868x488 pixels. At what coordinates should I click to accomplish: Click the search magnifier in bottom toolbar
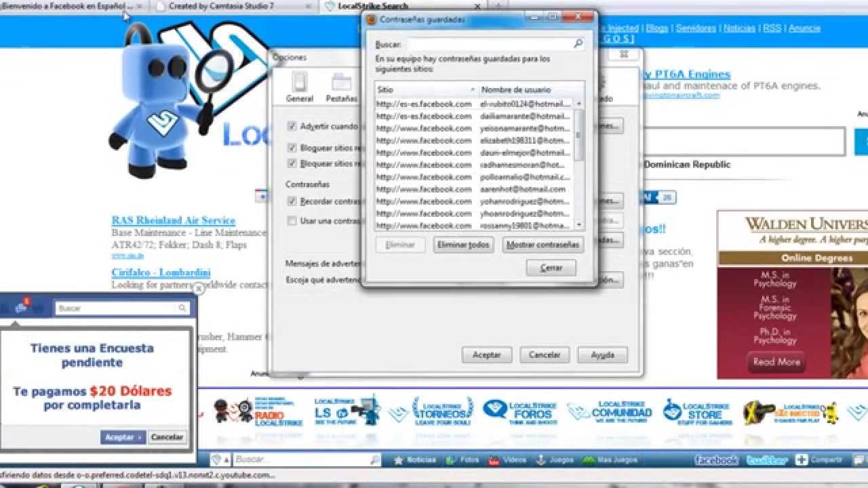coord(376,460)
